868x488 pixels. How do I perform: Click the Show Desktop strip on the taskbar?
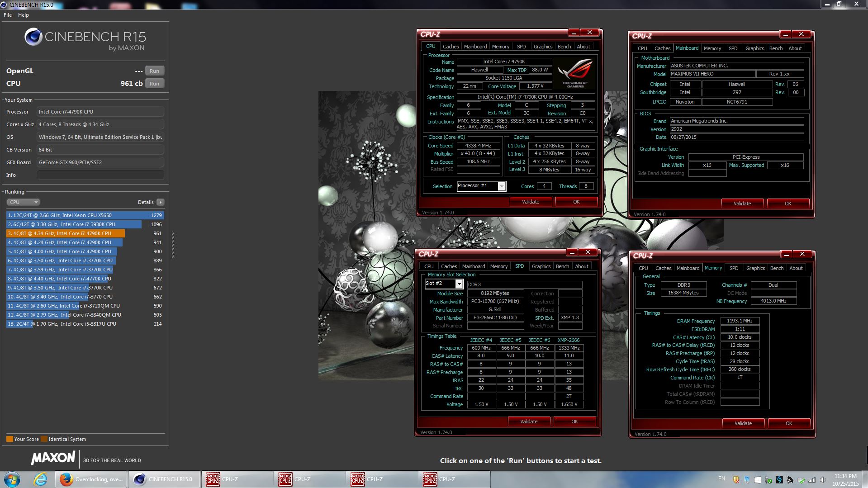click(x=864, y=479)
